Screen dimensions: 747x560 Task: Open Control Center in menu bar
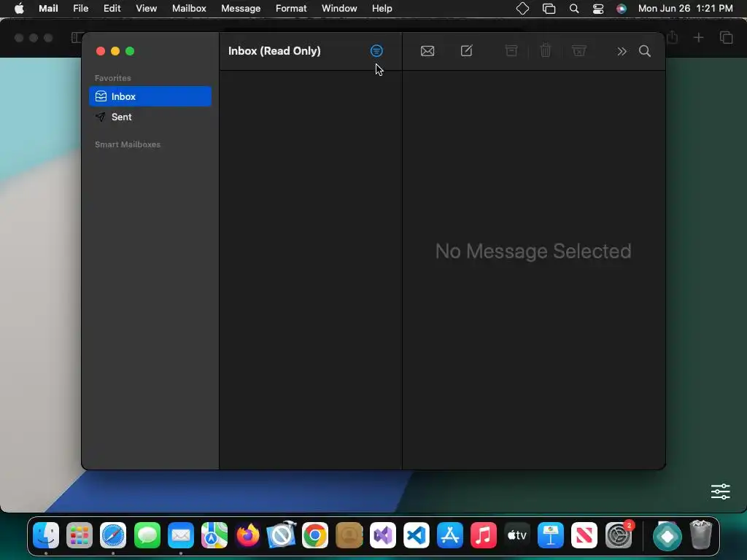pos(598,9)
